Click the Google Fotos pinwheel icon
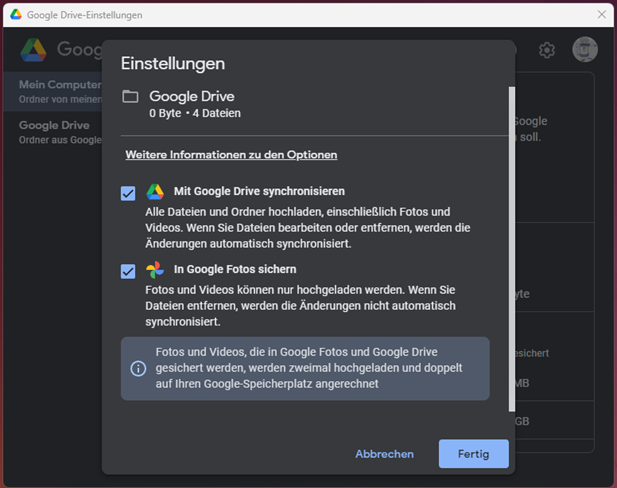The image size is (617, 488). pyautogui.click(x=155, y=270)
